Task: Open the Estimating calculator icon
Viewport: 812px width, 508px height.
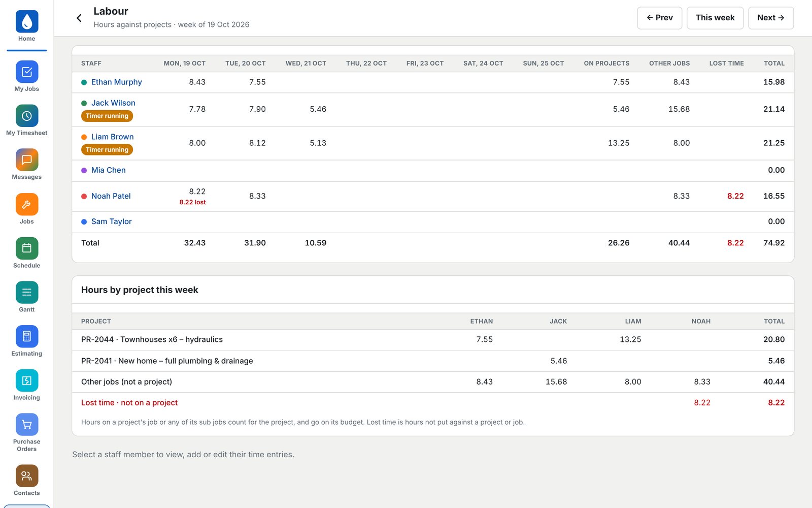Action: coord(27,336)
